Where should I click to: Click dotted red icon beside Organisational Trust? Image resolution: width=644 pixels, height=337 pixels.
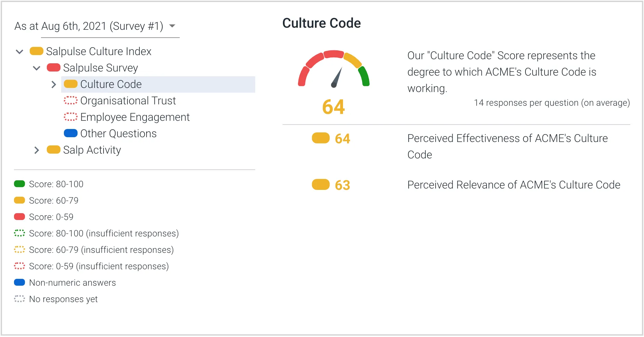[x=71, y=101]
